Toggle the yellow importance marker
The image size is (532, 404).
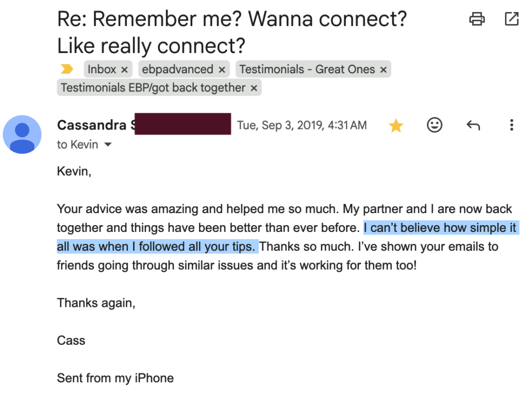click(x=67, y=69)
